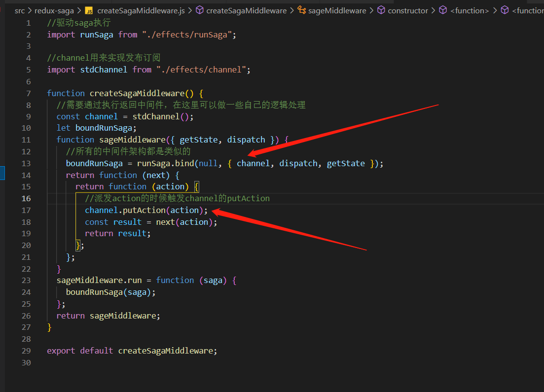
Task: Click the "./effects/runSaga" import path
Action: (x=187, y=35)
